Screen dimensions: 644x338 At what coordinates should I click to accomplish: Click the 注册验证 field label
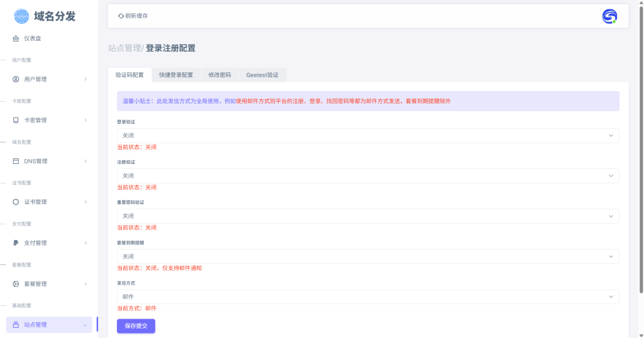point(126,162)
